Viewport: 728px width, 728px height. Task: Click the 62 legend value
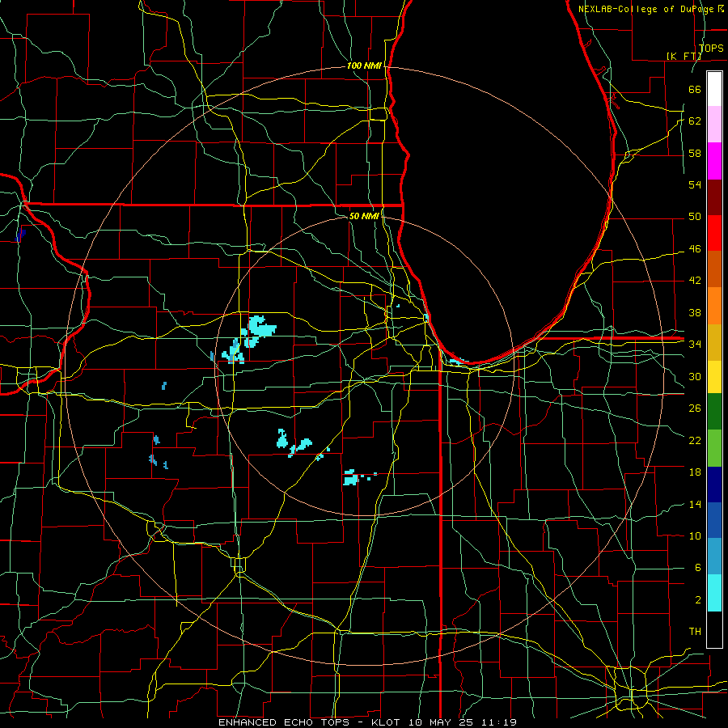695,121
